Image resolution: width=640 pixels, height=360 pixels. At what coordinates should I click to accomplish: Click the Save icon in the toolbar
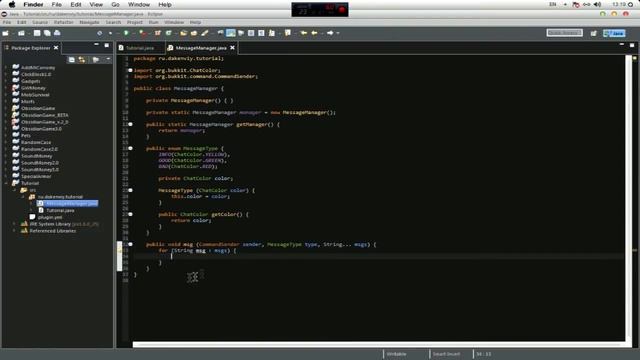point(37,33)
